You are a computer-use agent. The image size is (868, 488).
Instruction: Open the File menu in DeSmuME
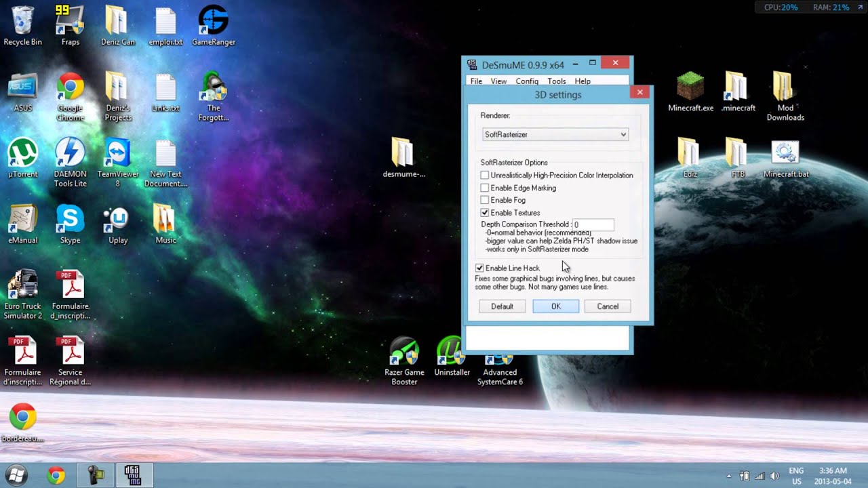tap(476, 81)
